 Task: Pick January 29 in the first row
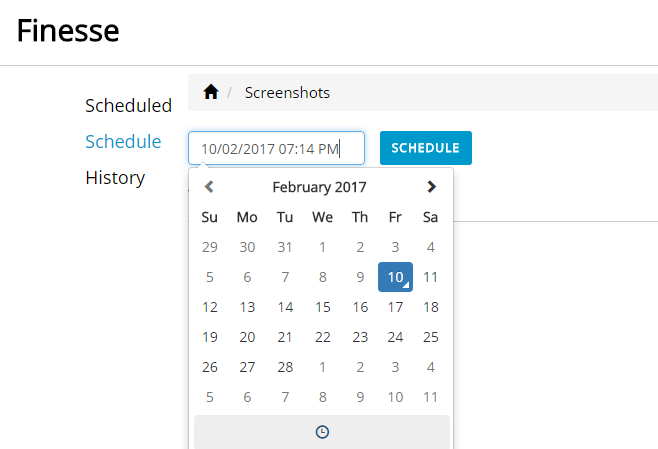click(209, 247)
